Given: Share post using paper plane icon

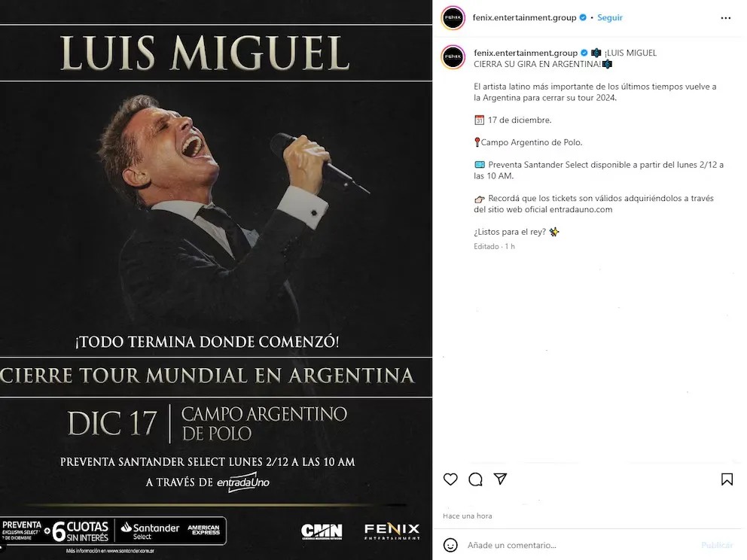Looking at the screenshot, I should tap(500, 479).
